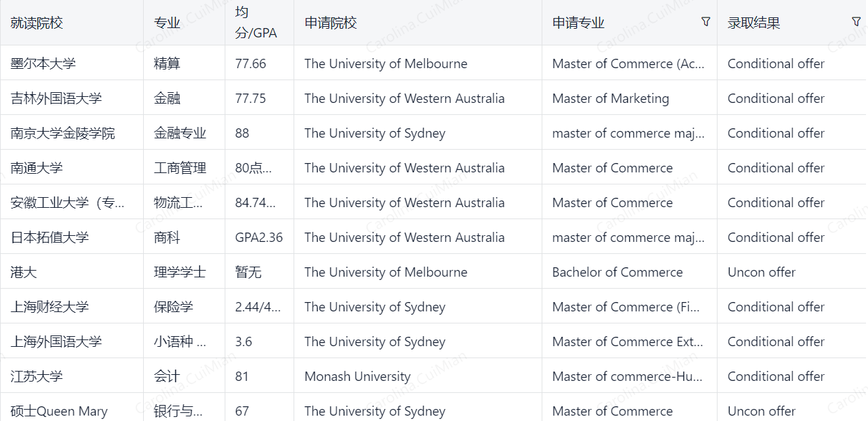Open the filter for 申请专业 column
The height and width of the screenshot is (421, 868).
[x=706, y=22]
